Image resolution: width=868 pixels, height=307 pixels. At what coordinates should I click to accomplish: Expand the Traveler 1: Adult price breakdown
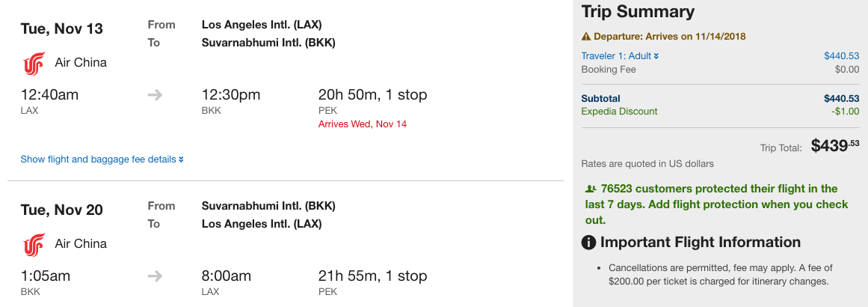620,55
